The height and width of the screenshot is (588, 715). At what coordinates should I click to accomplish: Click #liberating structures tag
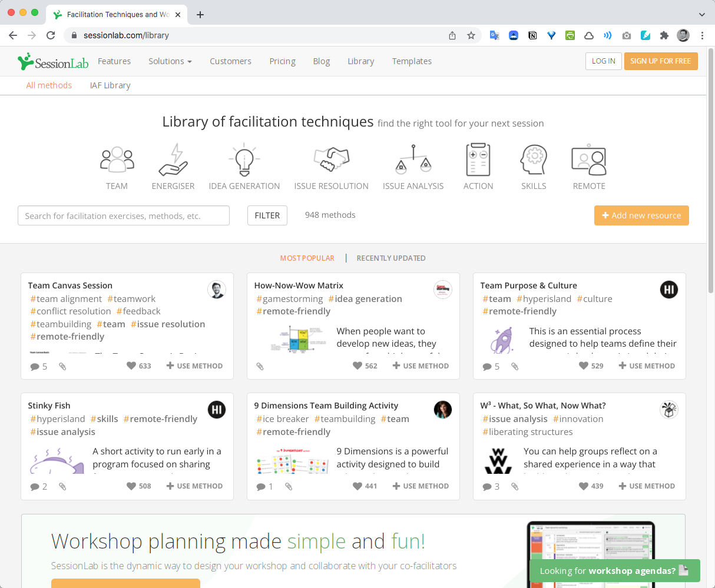[x=528, y=432]
